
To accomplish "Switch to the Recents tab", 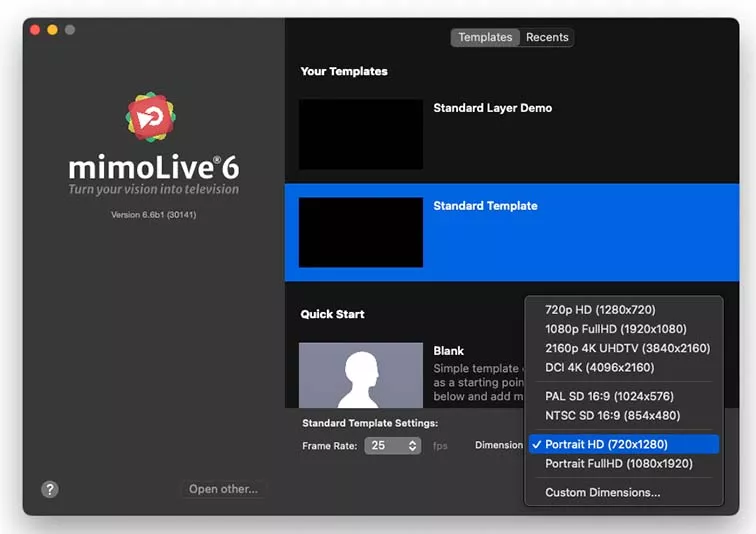I will (x=547, y=37).
